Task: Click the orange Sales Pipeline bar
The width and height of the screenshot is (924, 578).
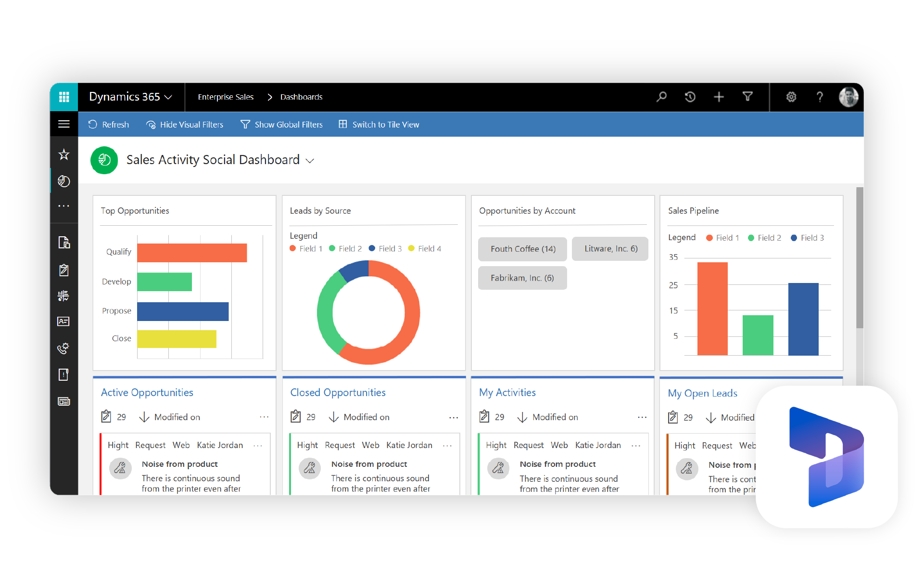Action: [x=712, y=309]
